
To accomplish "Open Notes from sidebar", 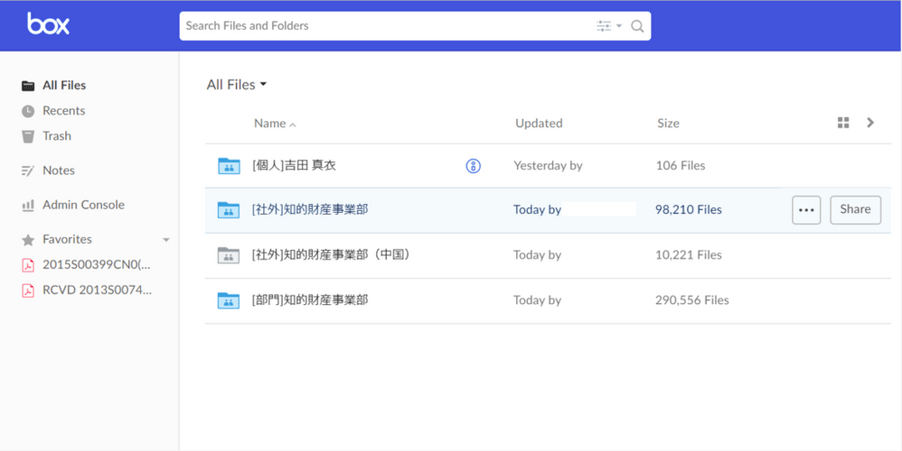I will point(58,171).
